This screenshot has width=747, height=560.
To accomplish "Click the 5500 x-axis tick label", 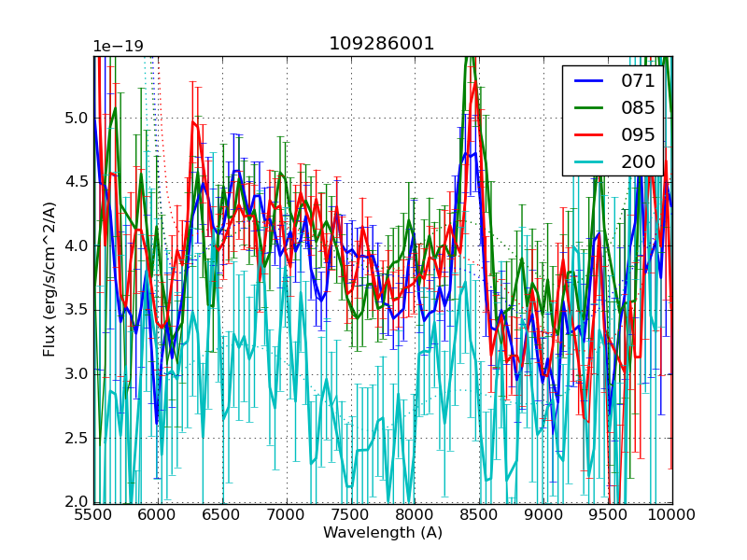I will click(93, 515).
